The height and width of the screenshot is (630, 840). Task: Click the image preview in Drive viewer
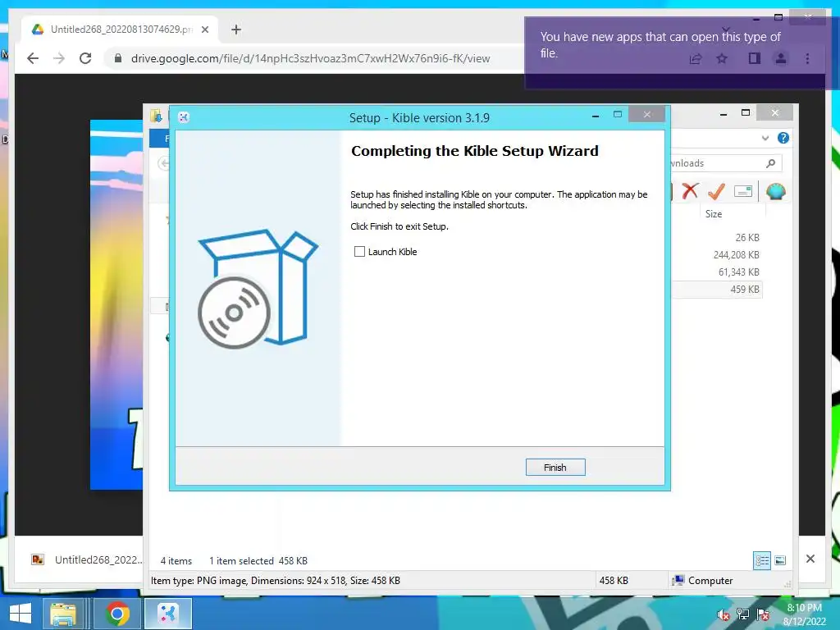[x=116, y=304]
